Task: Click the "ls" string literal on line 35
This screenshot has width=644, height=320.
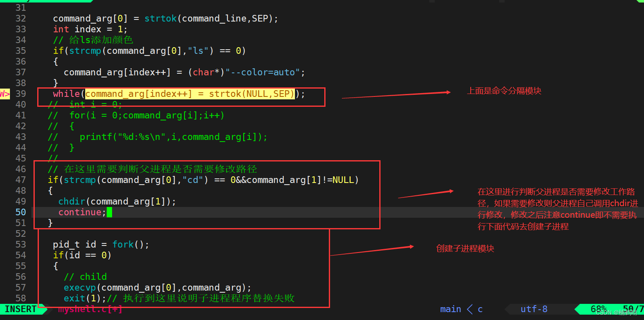Action: (198, 51)
